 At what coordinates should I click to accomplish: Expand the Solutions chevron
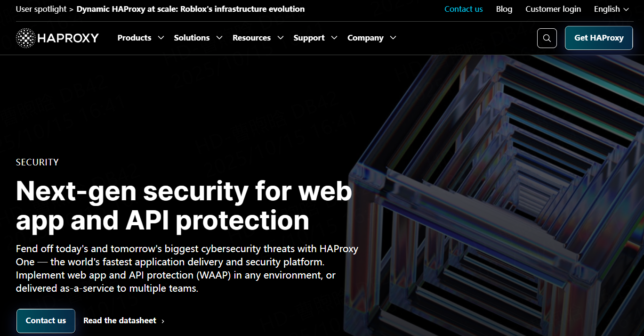(x=219, y=38)
